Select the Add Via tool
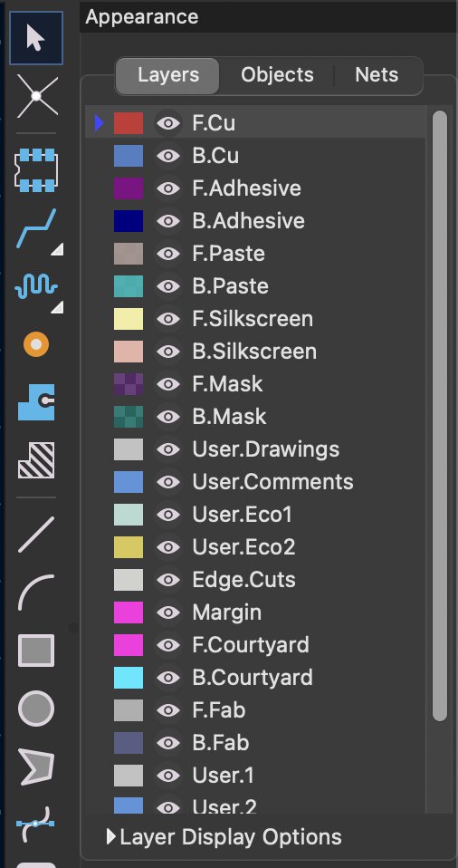The image size is (458, 868). tap(36, 344)
